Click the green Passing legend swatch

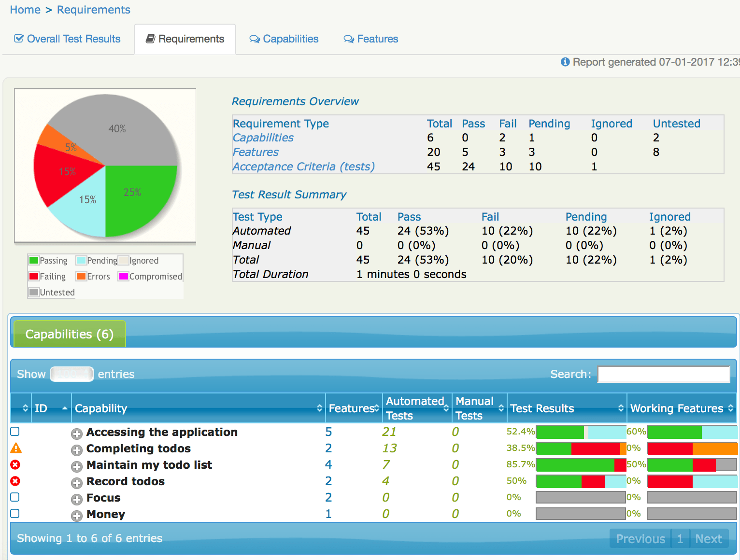pyautogui.click(x=34, y=261)
